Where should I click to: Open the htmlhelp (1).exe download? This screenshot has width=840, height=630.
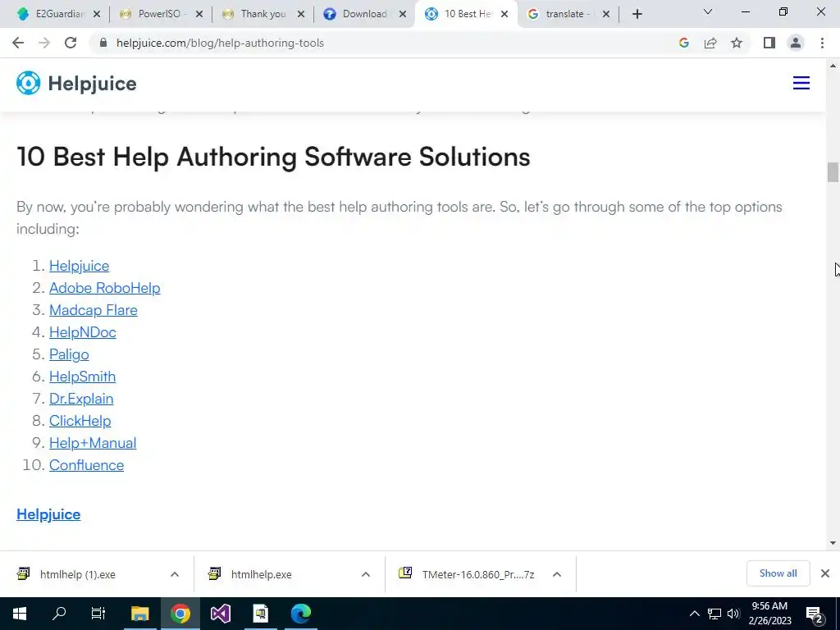tap(78, 575)
